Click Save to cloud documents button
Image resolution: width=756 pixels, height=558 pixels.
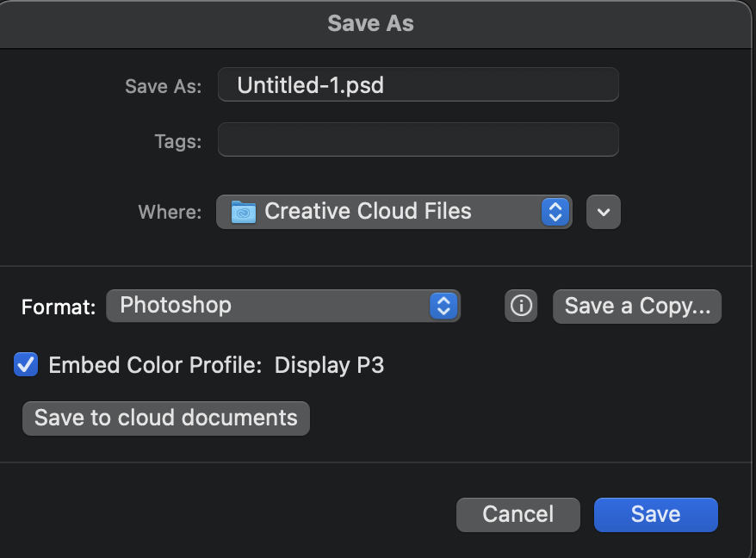166,418
